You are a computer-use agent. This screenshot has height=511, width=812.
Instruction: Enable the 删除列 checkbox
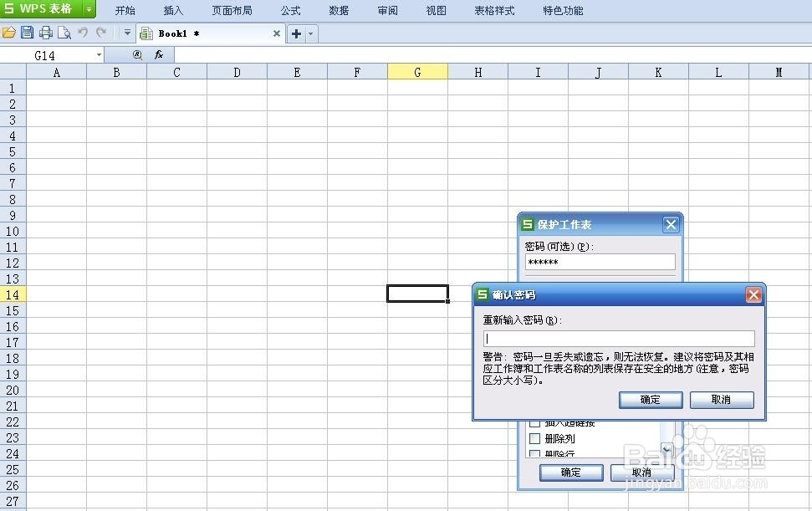click(534, 437)
